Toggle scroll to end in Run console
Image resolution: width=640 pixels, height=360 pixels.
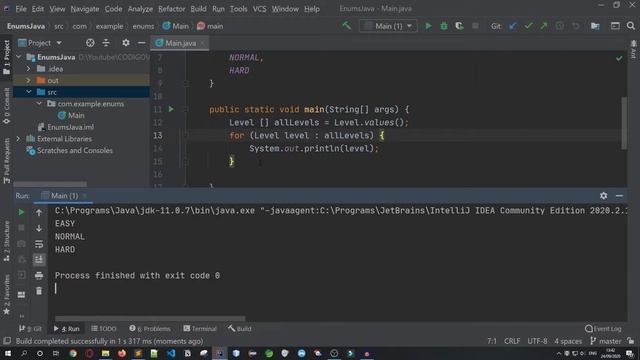pyautogui.click(x=39, y=260)
